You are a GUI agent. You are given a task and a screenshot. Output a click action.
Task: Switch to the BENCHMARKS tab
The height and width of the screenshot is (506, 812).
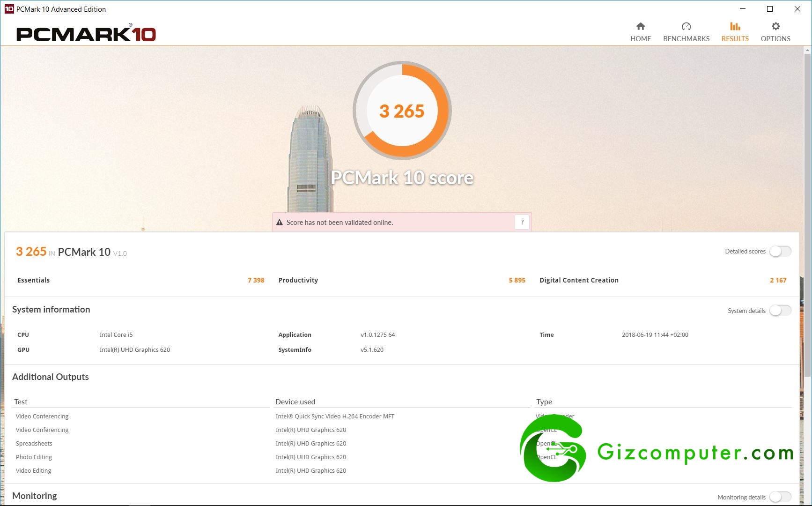click(686, 32)
